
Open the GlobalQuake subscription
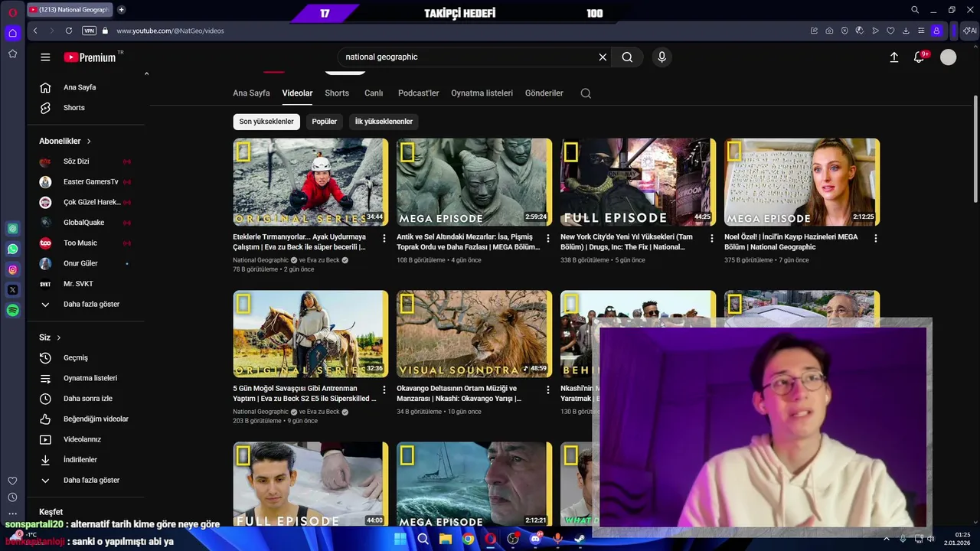85,223
